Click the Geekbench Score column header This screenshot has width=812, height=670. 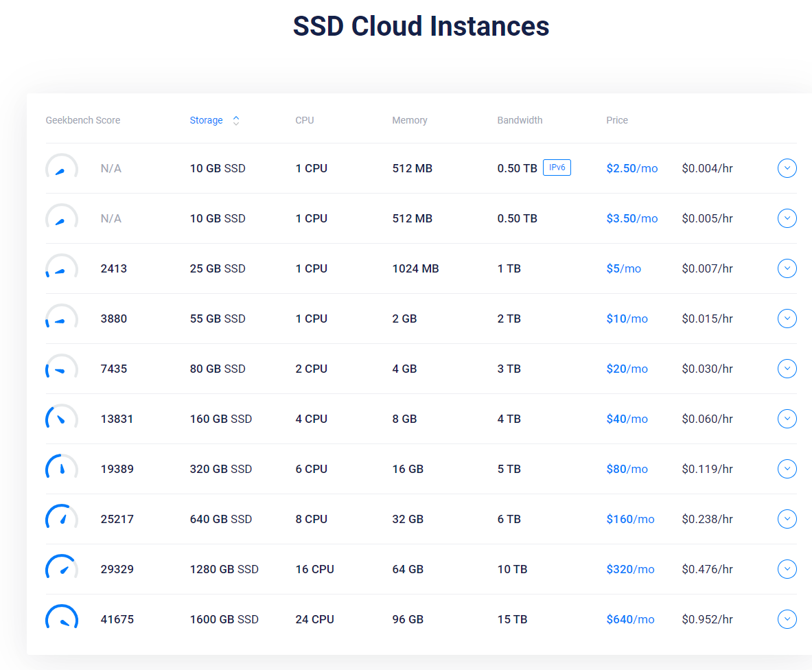83,120
